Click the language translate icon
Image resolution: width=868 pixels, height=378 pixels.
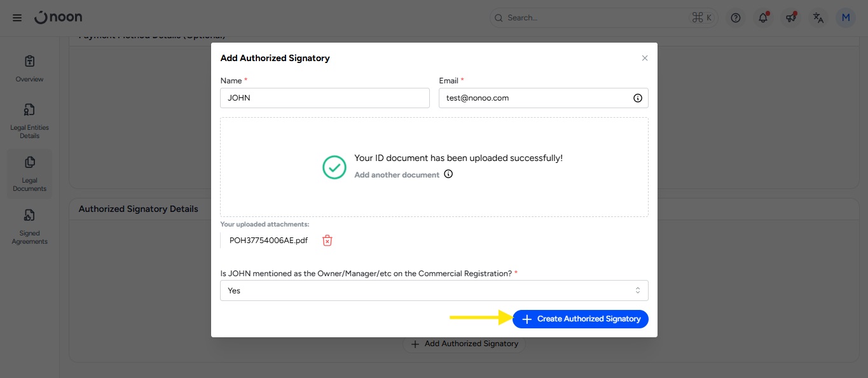pyautogui.click(x=818, y=18)
